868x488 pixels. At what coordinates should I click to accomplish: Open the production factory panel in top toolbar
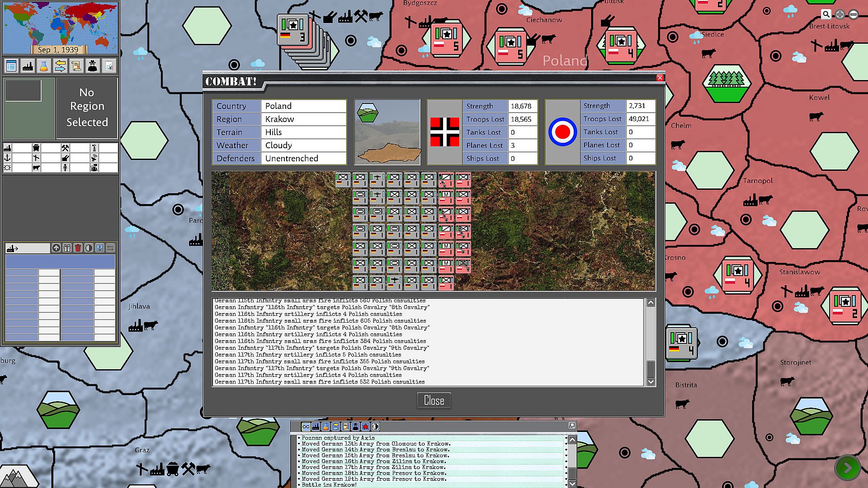[x=28, y=66]
